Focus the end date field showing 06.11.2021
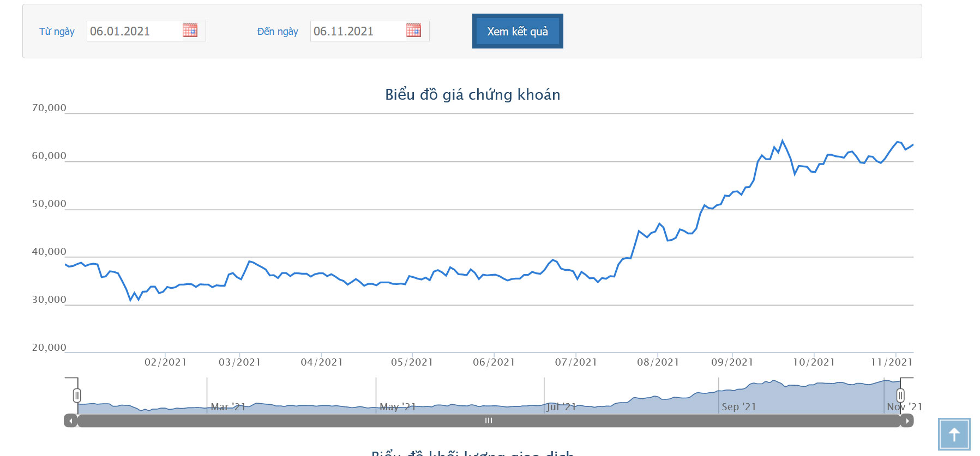The image size is (980, 456). (357, 31)
